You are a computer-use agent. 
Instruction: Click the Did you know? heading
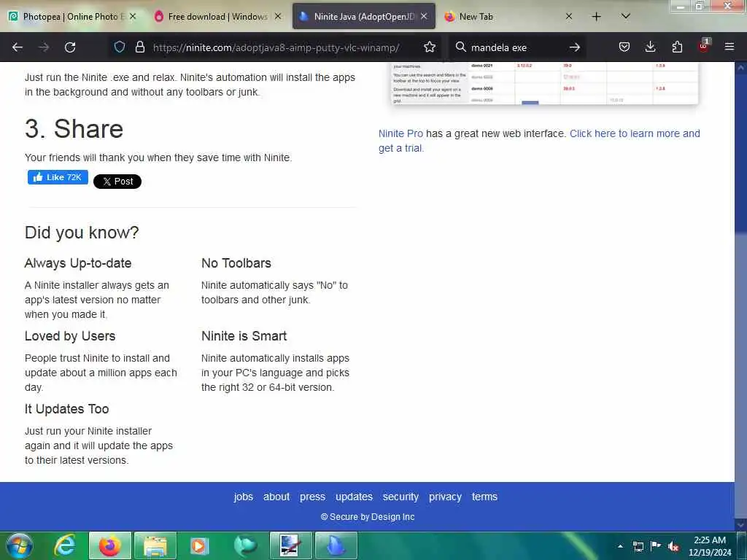tap(82, 233)
